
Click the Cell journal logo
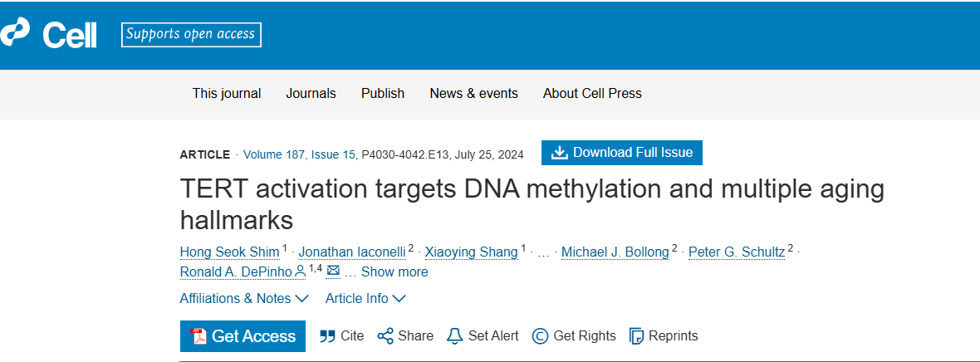[x=48, y=34]
